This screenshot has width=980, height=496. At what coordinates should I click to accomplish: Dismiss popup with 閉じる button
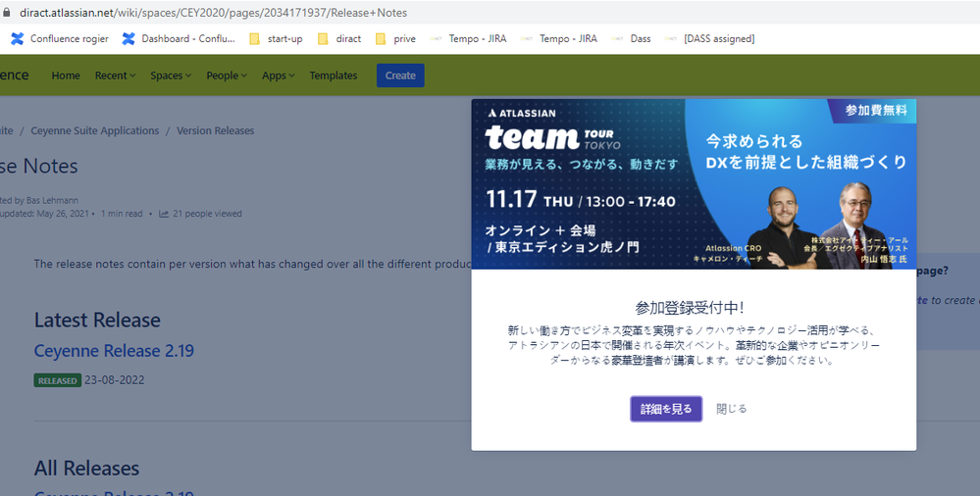[x=731, y=409]
